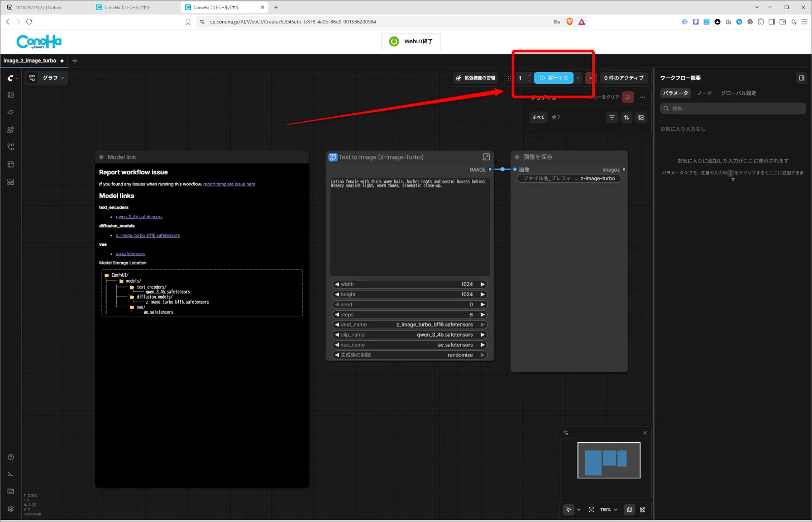812x522 pixels.
Task: Open the stacked cards sidebar icon
Action: [x=11, y=182]
